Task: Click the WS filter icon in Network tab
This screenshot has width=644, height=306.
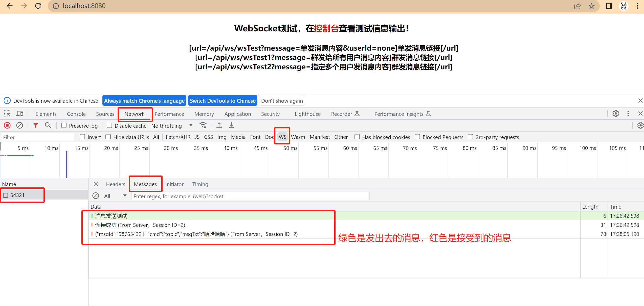Action: coord(282,137)
